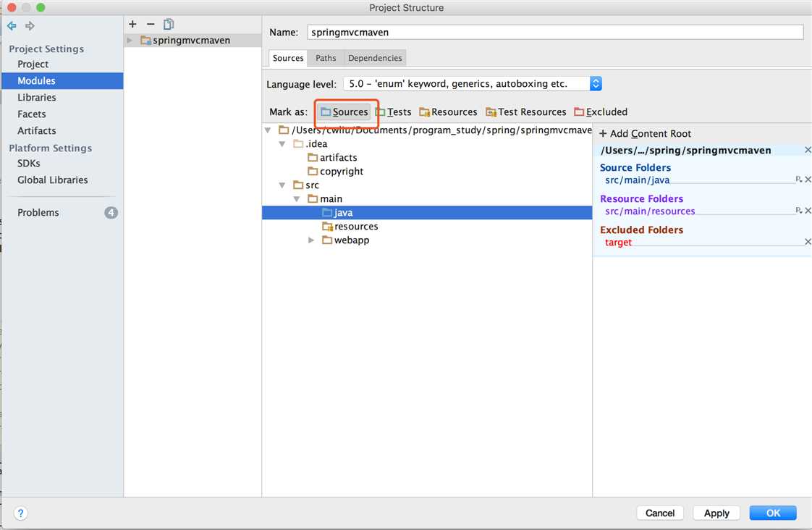This screenshot has height=530, width=812.
Task: Collapse the main folder
Action: (297, 199)
